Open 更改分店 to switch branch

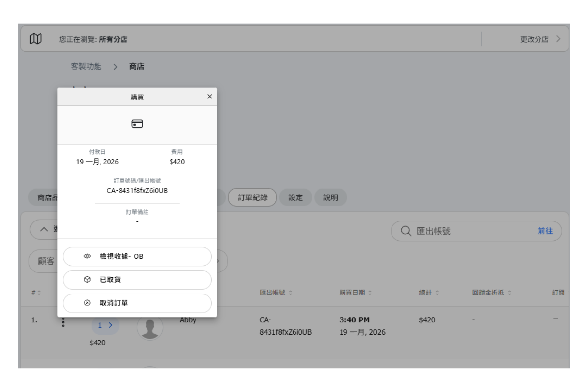click(x=539, y=39)
